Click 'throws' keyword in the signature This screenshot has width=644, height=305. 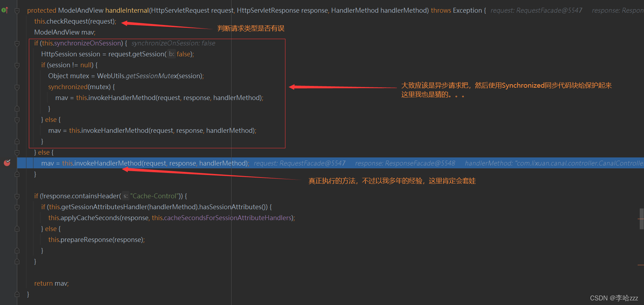click(441, 11)
